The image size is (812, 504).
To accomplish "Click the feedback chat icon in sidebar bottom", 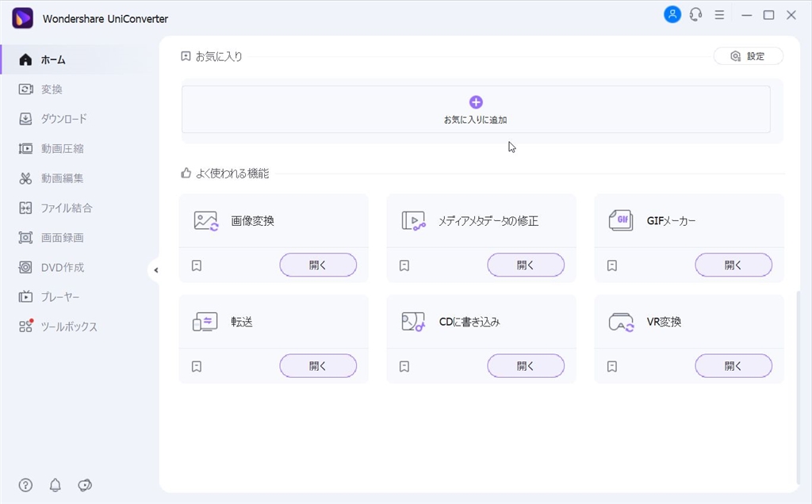I will 85,485.
